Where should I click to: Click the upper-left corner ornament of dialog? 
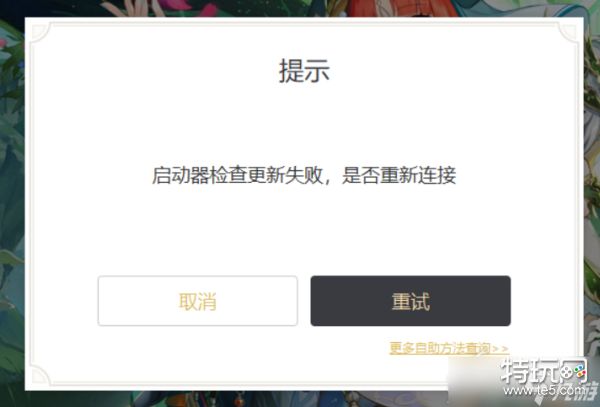(41, 32)
